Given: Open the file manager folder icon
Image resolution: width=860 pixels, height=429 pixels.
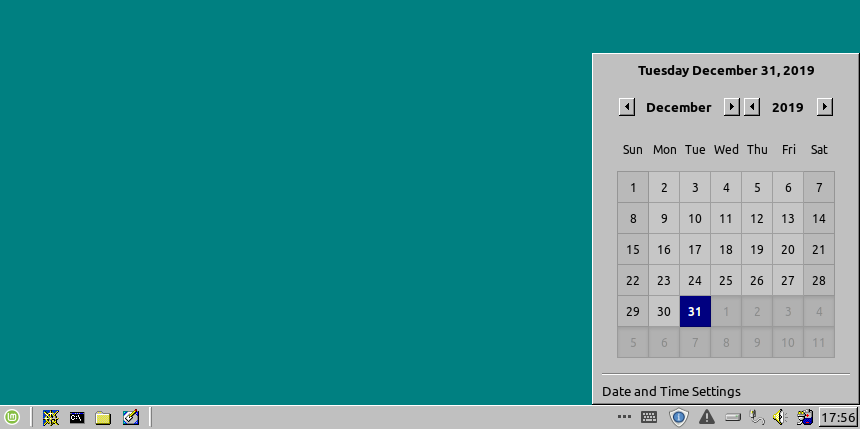Looking at the screenshot, I should click(x=103, y=417).
